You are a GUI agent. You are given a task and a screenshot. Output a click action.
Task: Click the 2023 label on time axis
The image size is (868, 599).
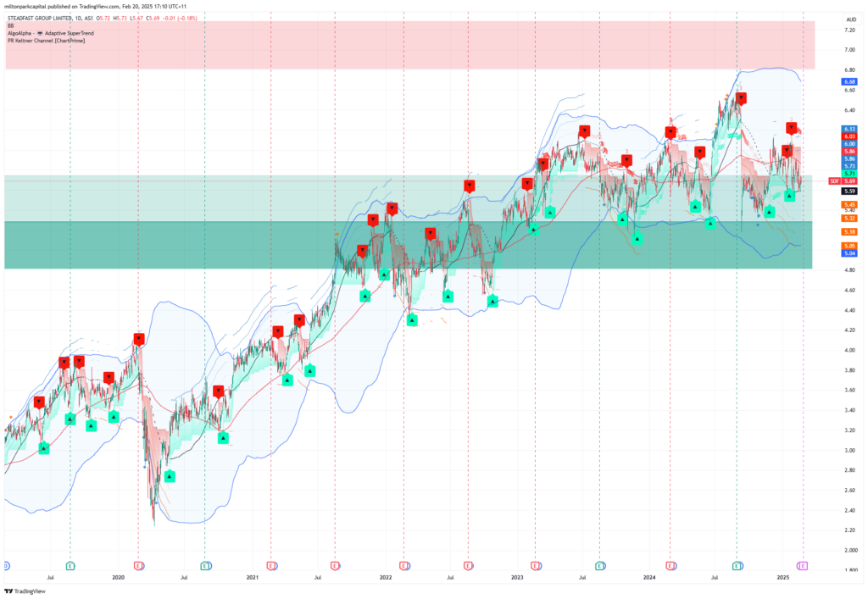pos(517,578)
